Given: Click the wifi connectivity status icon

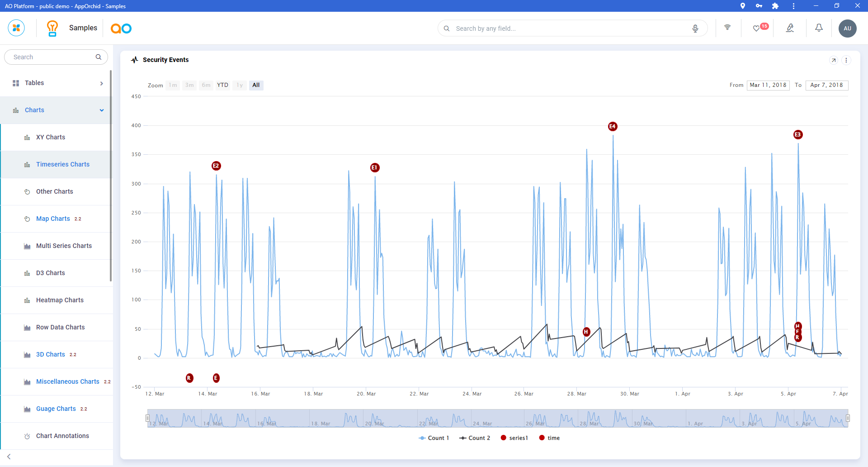Looking at the screenshot, I should pyautogui.click(x=727, y=28).
